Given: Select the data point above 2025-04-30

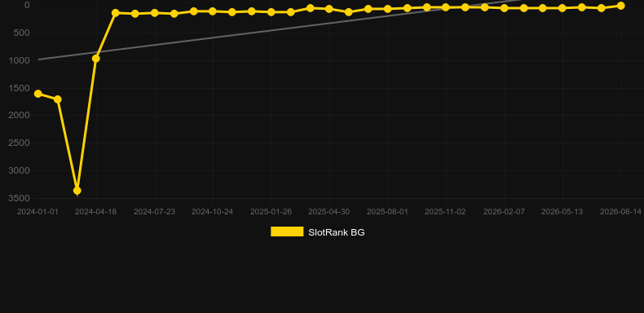Looking at the screenshot, I should tap(329, 9).
